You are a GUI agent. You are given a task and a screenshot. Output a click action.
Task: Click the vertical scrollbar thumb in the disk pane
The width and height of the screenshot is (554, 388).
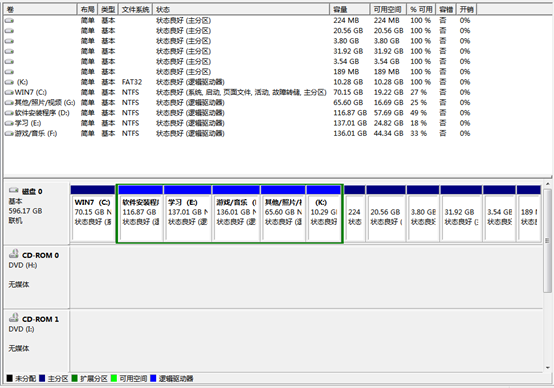(x=547, y=240)
